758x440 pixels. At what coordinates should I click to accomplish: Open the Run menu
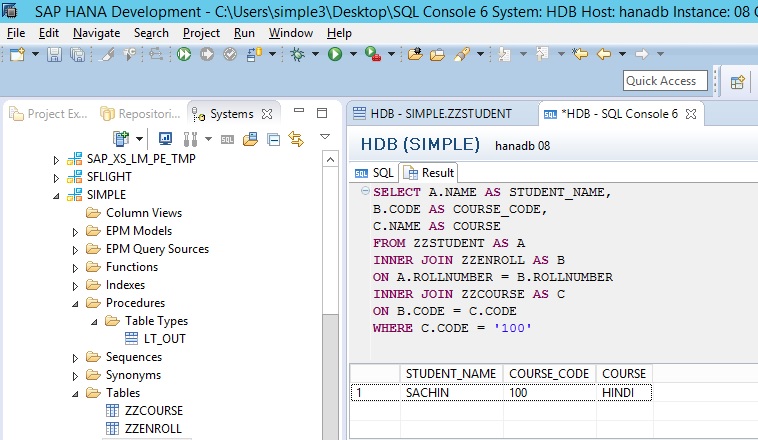pos(244,33)
